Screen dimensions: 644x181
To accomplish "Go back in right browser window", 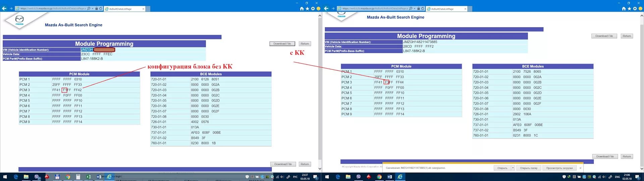I will point(326,8).
